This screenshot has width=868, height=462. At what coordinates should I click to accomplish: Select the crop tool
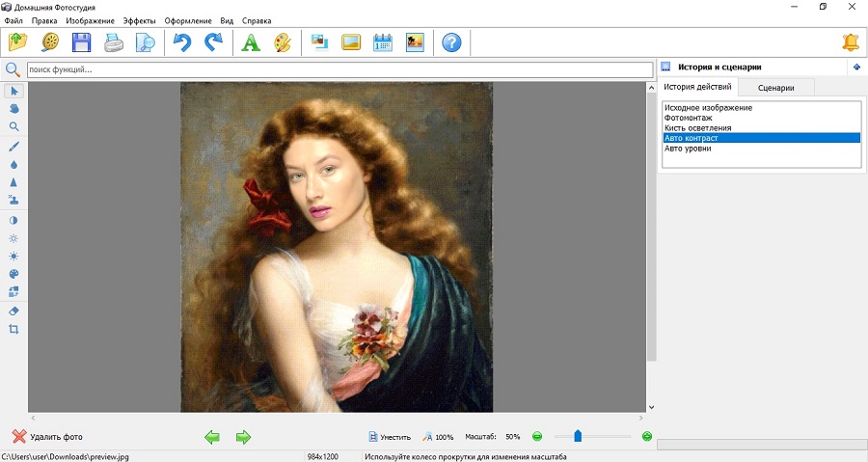pos(14,329)
